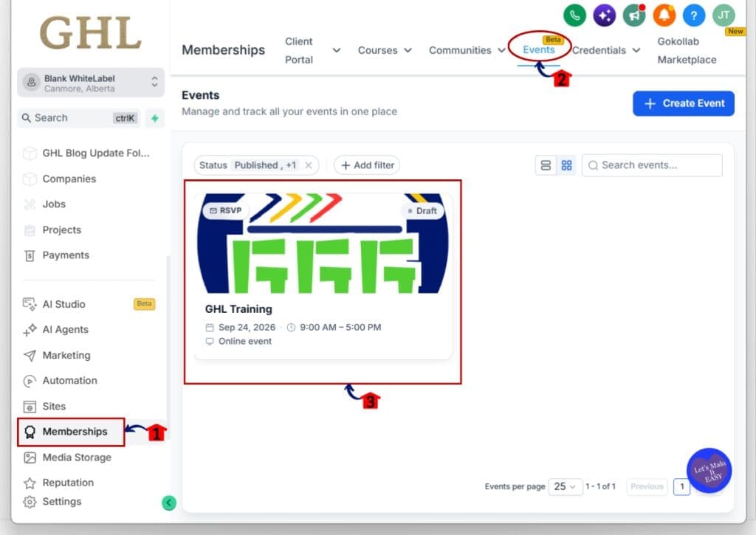Open the Blank WhiteLabel account switcher
The height and width of the screenshot is (535, 756).
pos(91,83)
